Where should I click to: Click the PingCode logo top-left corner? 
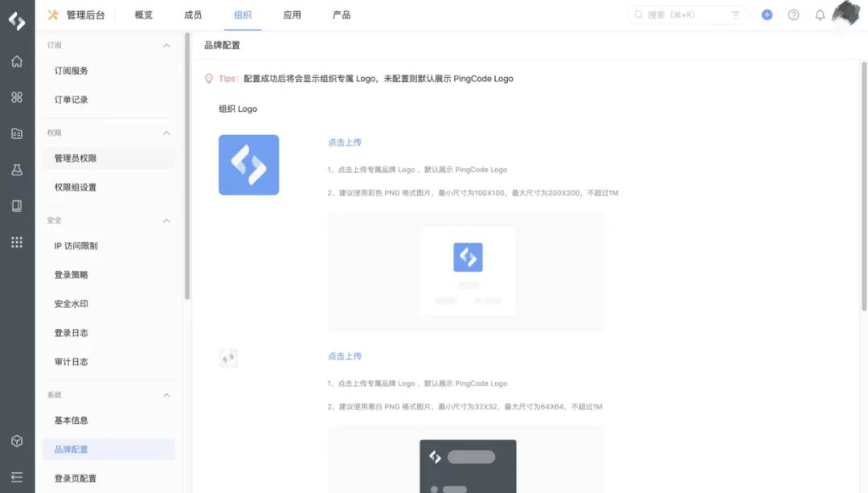pos(16,21)
